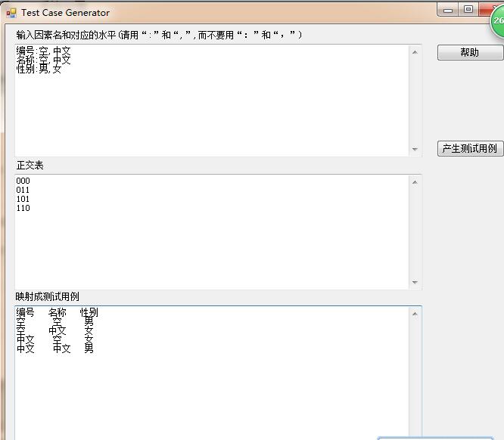Viewport: 504px width, 440px height.
Task: Click the Test Case Generator title bar icon
Action: pos(11,13)
